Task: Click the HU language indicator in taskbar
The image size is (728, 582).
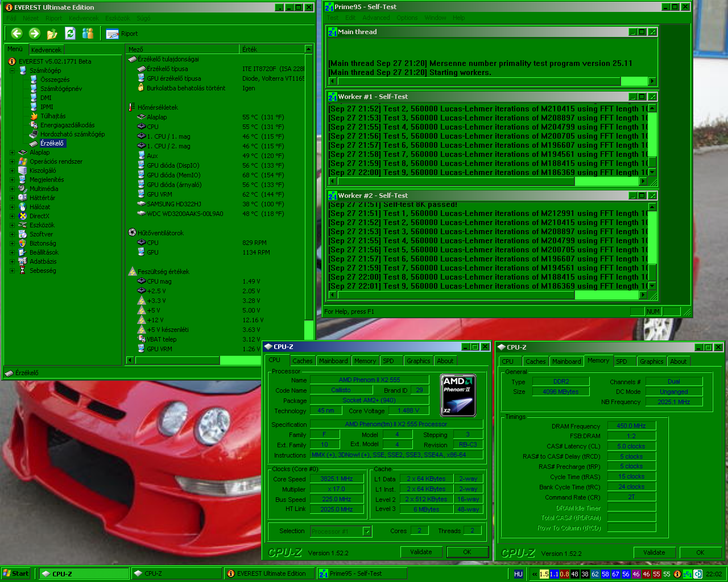Action: (x=518, y=574)
